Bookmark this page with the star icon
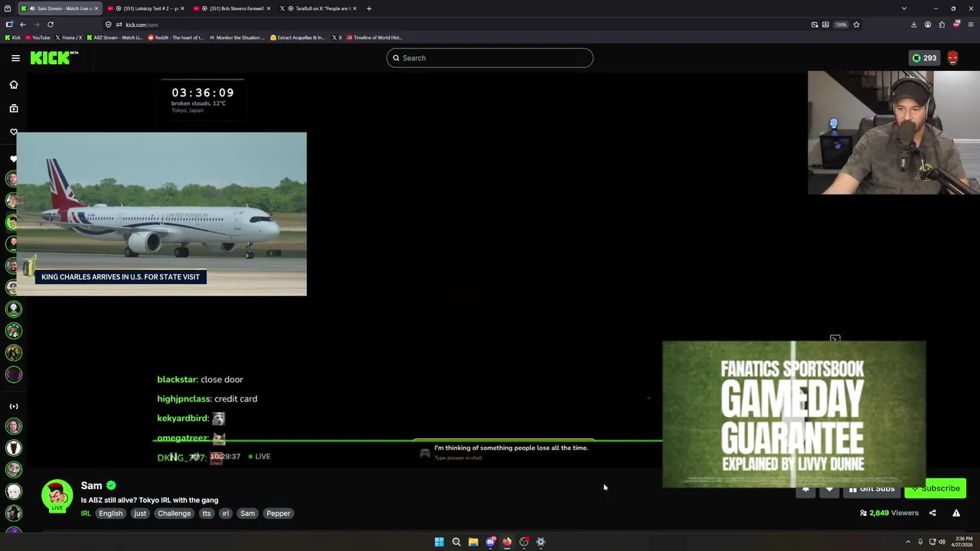The height and width of the screenshot is (551, 980). click(x=856, y=24)
